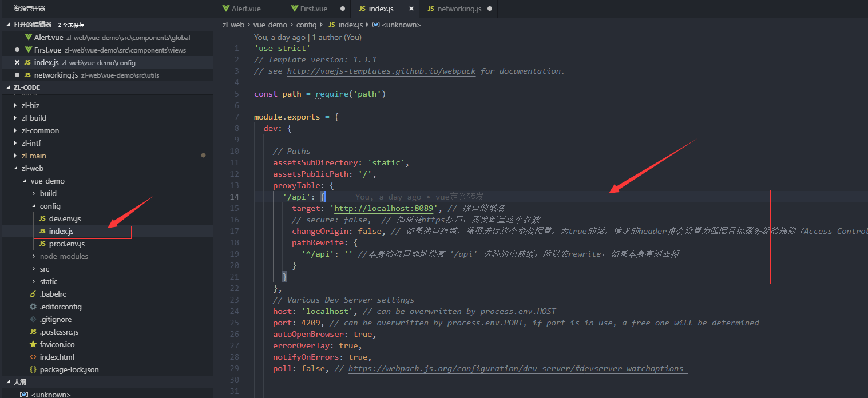The height and width of the screenshot is (398, 868).
Task: Open the vuejs-templates webpack link
Action: click(x=382, y=71)
